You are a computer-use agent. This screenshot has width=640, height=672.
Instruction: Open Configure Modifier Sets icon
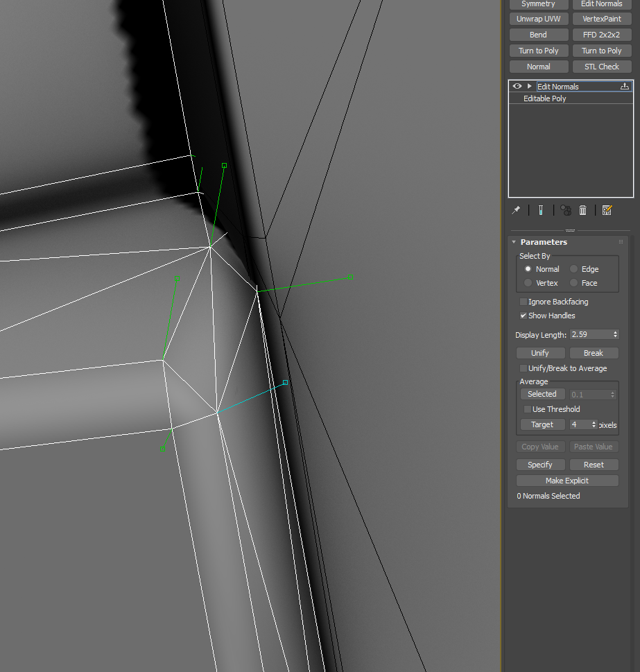607,210
